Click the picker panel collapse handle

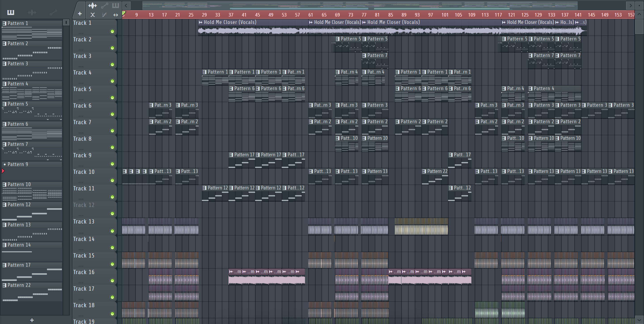pyautogui.click(x=66, y=22)
